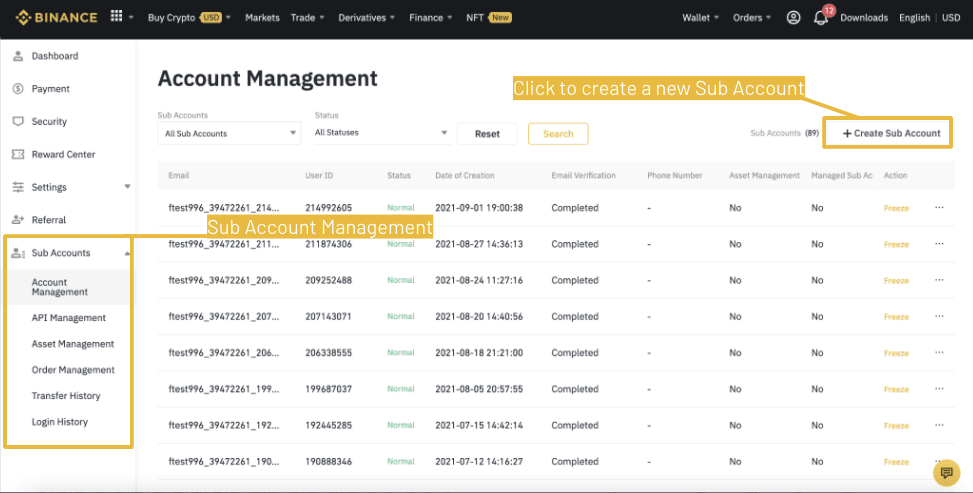The height and width of the screenshot is (493, 973).
Task: Collapse the Sub Accounts sidebar section
Action: [127, 253]
